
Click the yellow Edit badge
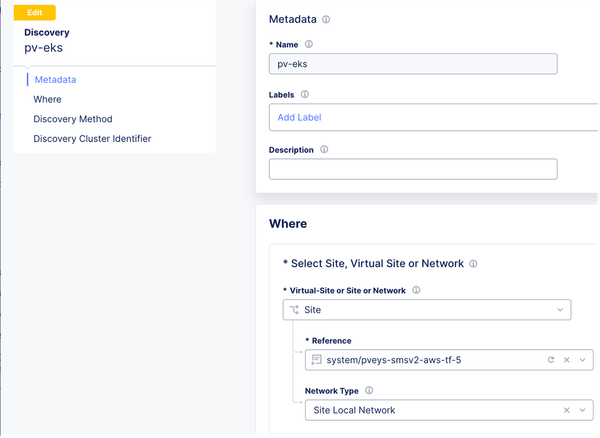click(35, 12)
